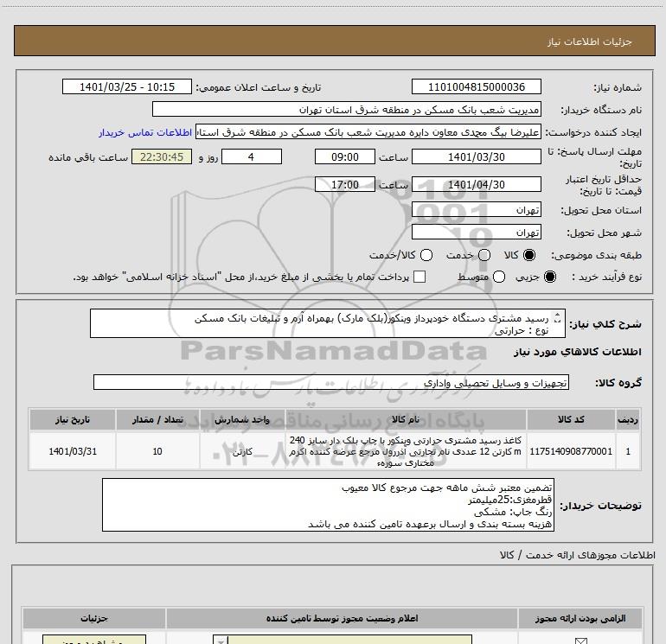Click the need number field 1101004815000036

coord(476,86)
